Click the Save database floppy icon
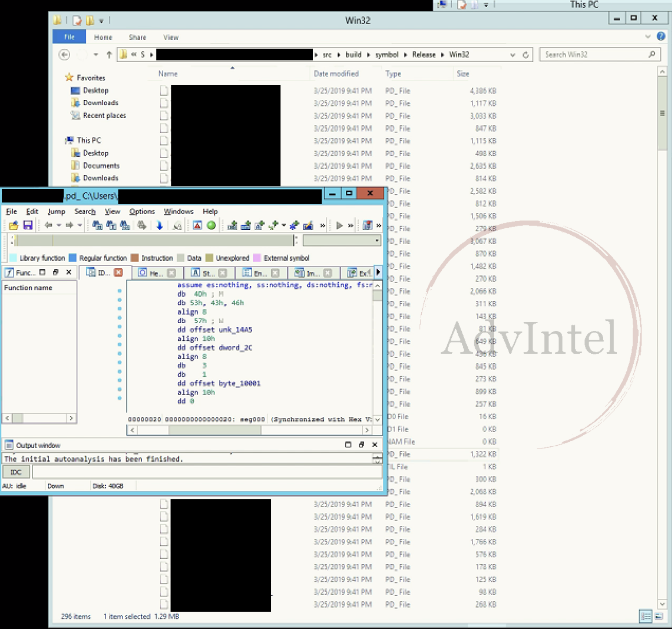This screenshot has width=672, height=629. (x=28, y=226)
